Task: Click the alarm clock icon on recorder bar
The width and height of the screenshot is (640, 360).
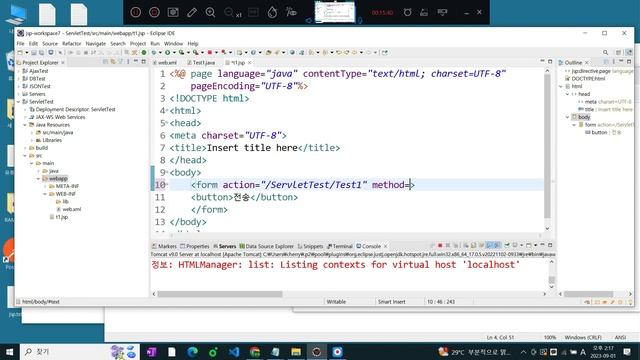Action: click(407, 12)
